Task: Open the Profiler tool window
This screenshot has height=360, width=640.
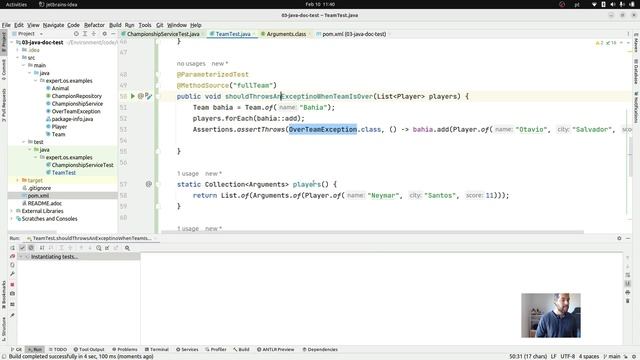Action: pyautogui.click(x=216, y=349)
